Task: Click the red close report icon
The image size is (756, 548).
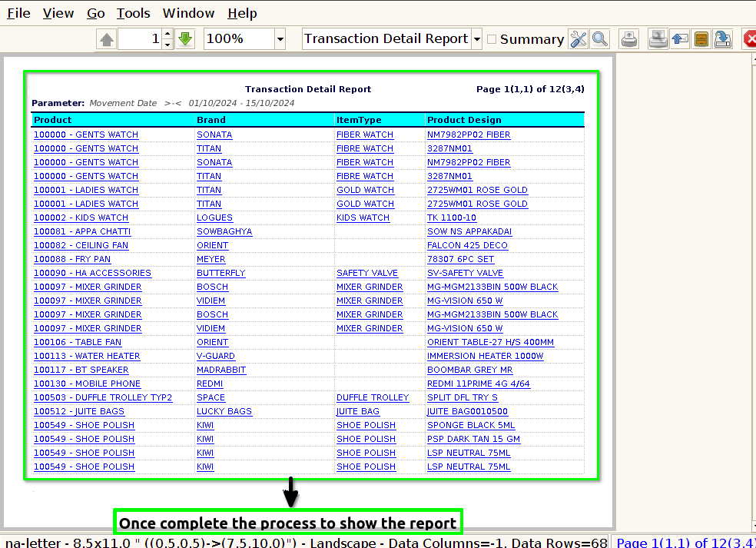Action: (749, 39)
